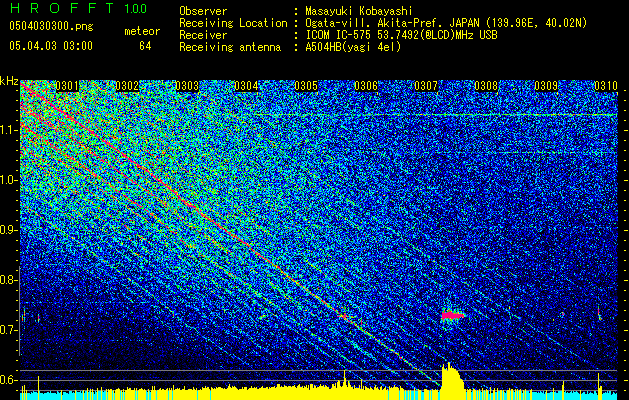Click the 0307 time marker
Screen dimensions: 629x400
[426, 86]
